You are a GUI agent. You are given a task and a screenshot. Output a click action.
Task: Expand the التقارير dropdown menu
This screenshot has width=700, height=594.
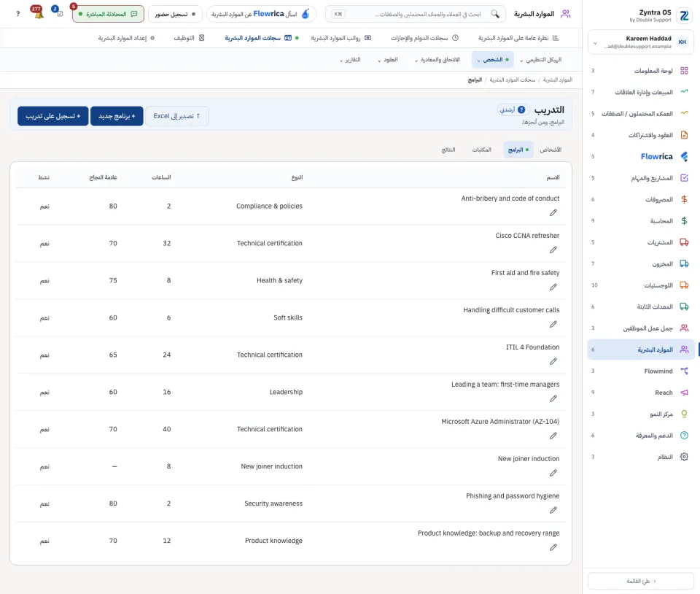(x=350, y=60)
